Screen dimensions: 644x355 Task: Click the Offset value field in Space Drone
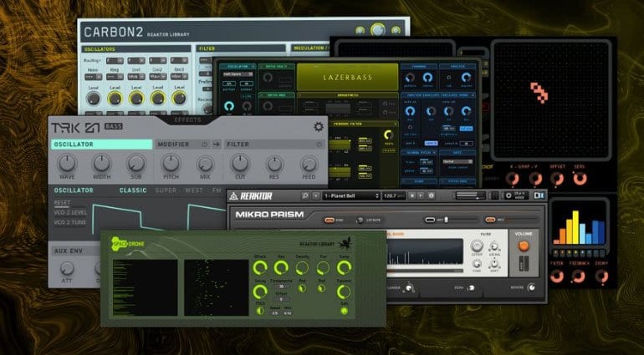click(x=281, y=299)
